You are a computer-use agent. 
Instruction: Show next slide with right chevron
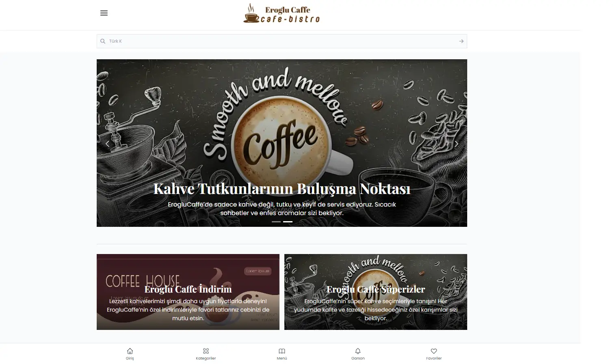tap(457, 144)
